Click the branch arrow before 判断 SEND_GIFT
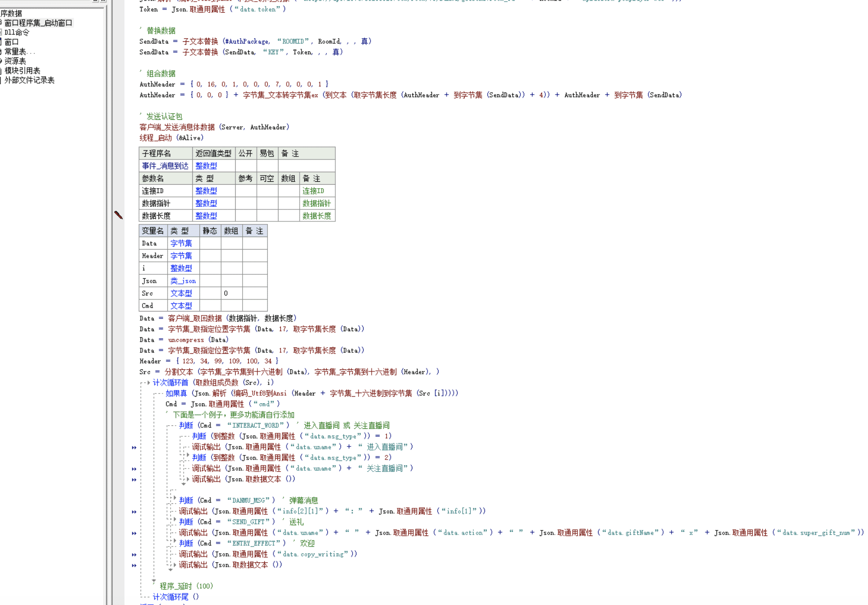 175,519
